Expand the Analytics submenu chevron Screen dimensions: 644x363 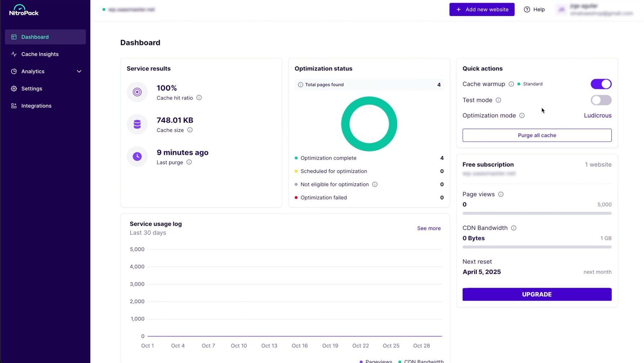pos(79,71)
